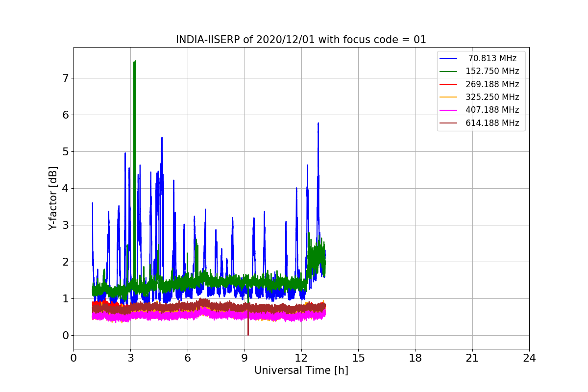Select the 70.813 MHz legend label

(492, 58)
